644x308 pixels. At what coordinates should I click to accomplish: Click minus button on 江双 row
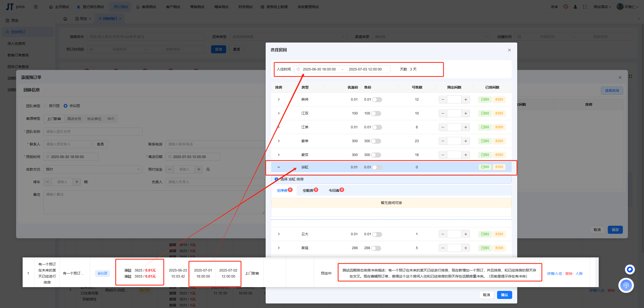tap(443, 113)
